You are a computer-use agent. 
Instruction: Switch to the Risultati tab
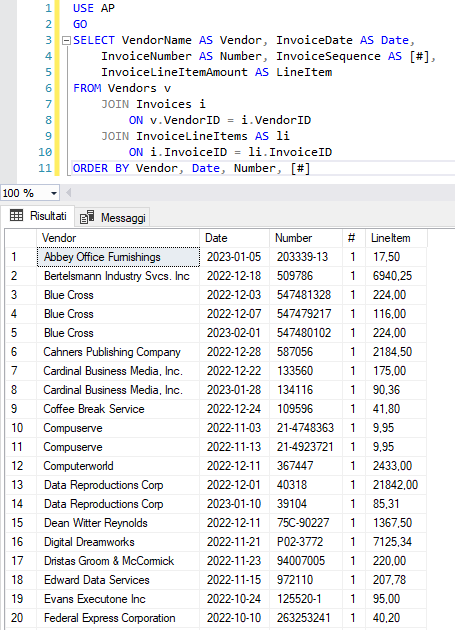tap(38, 216)
